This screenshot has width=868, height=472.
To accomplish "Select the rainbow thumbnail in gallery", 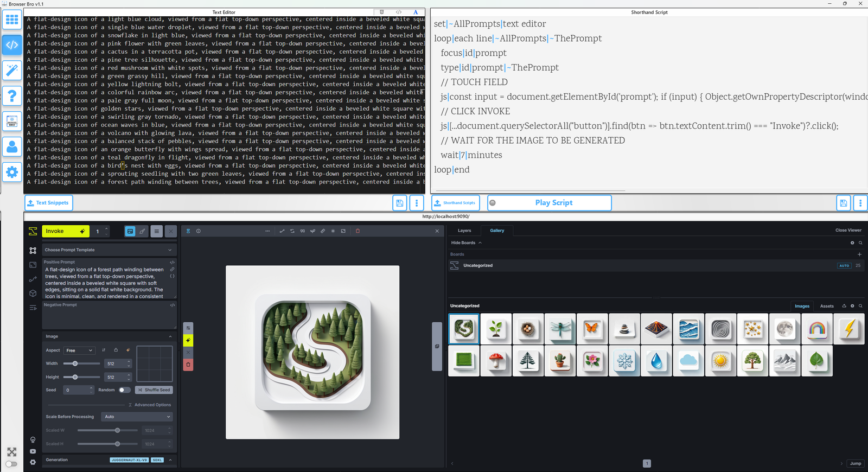I will 817,329.
